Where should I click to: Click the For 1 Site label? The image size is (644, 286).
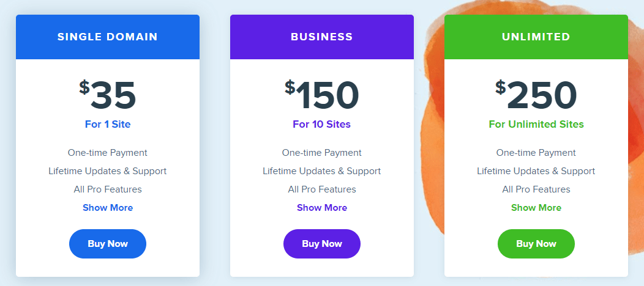coord(108,124)
